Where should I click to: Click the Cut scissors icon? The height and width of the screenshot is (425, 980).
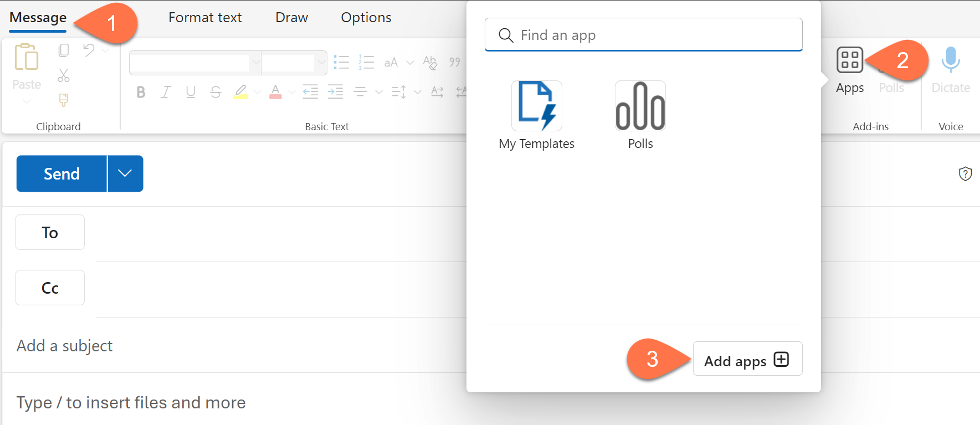tap(64, 75)
